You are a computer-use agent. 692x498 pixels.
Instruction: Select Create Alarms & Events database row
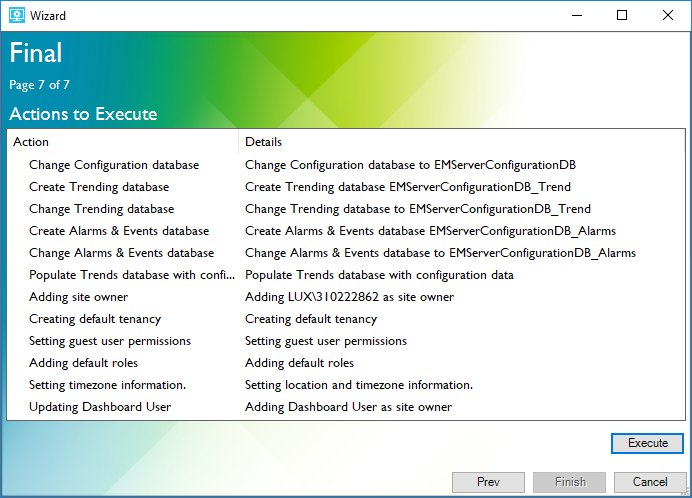point(119,231)
